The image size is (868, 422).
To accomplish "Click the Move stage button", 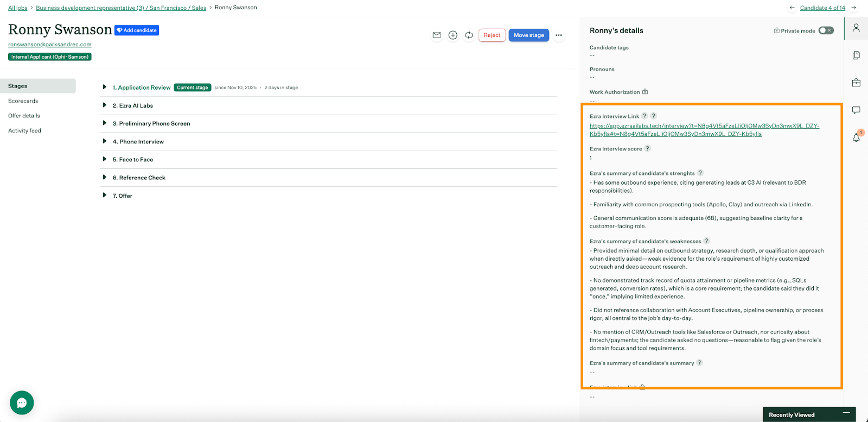I will click(529, 35).
